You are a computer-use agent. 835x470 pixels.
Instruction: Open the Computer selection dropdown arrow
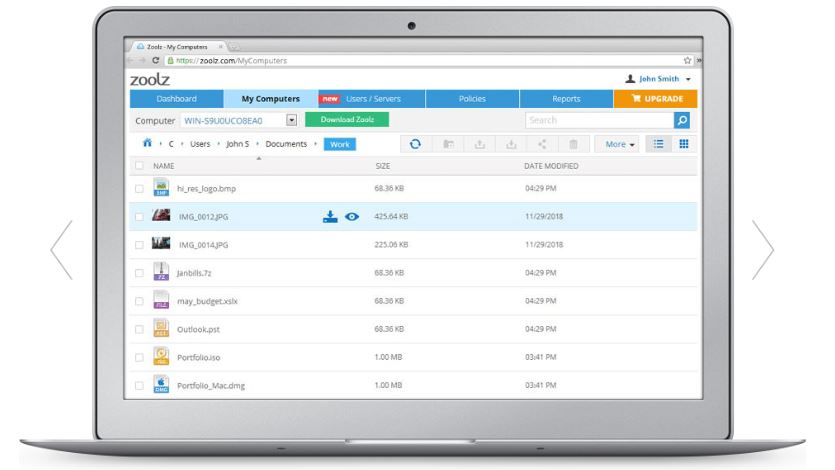(x=291, y=120)
